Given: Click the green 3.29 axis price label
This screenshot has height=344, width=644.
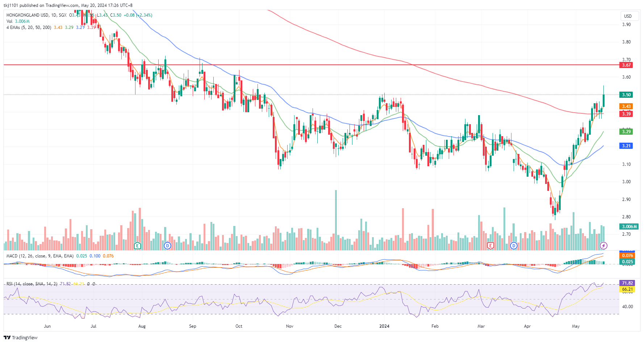Looking at the screenshot, I should point(626,132).
